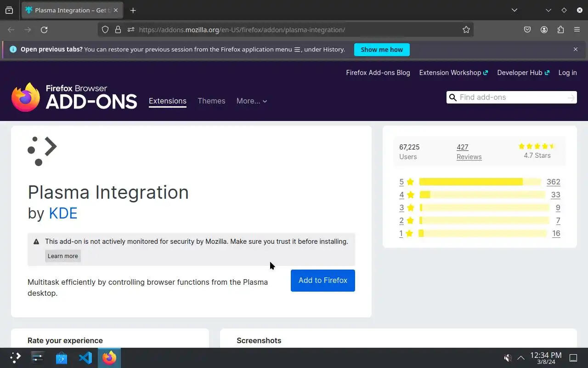Click the 4.7 star rating icons
The image size is (588, 368).
click(x=537, y=146)
